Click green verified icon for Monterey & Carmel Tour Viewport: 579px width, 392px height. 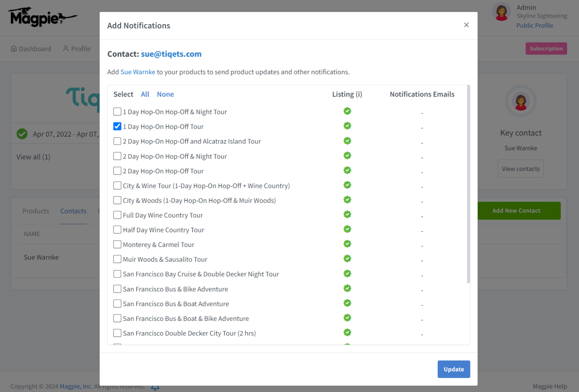(x=347, y=244)
